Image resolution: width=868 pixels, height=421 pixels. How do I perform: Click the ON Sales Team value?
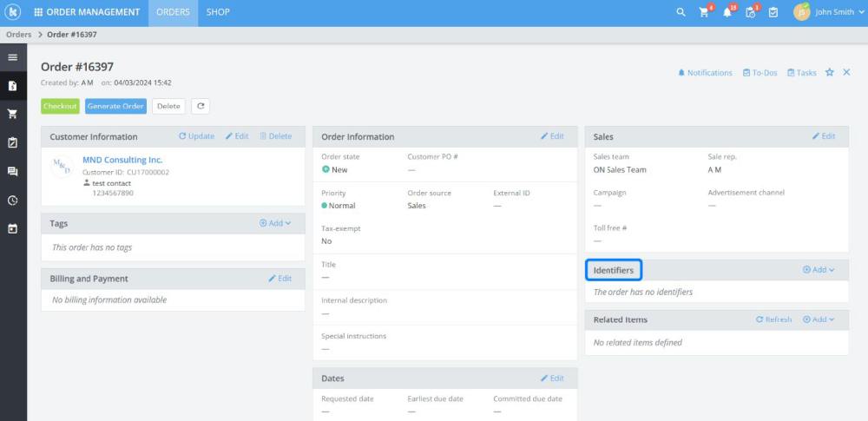pos(620,170)
